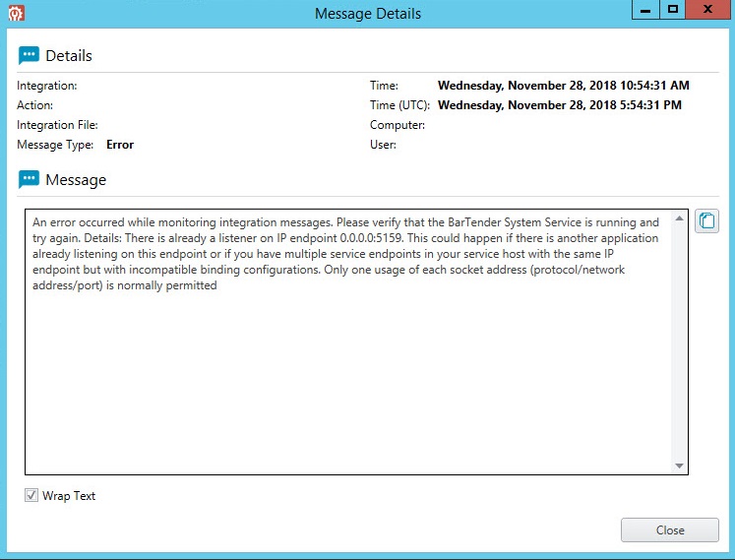The height and width of the screenshot is (560, 735).
Task: Click the 'Integration File:' label
Action: click(57, 125)
